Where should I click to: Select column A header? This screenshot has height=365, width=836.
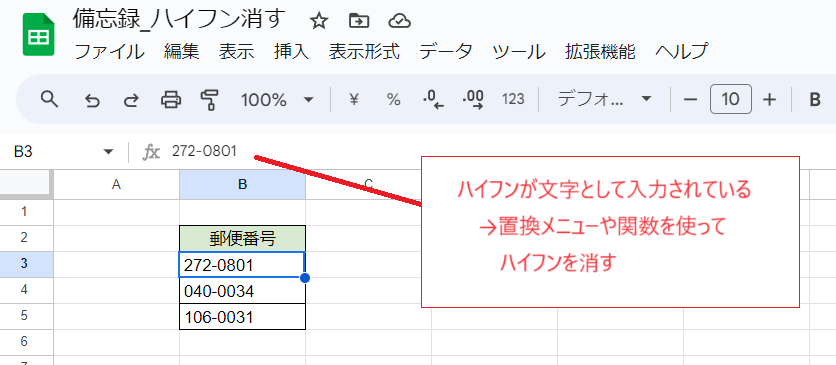point(116,184)
